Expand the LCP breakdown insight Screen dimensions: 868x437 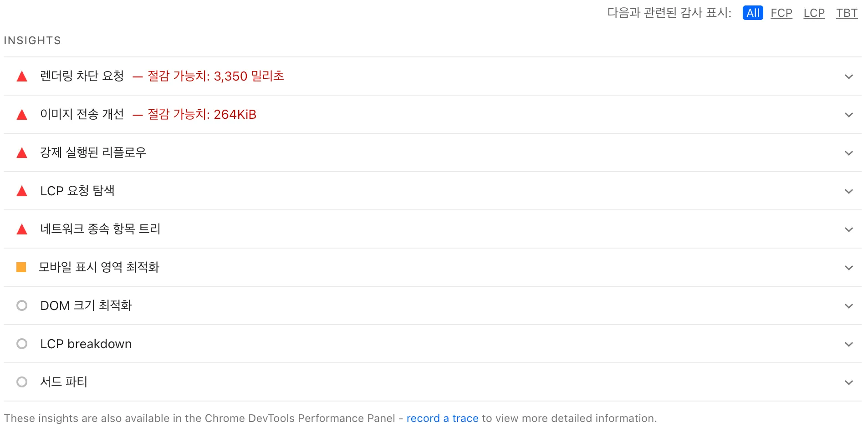[848, 344]
